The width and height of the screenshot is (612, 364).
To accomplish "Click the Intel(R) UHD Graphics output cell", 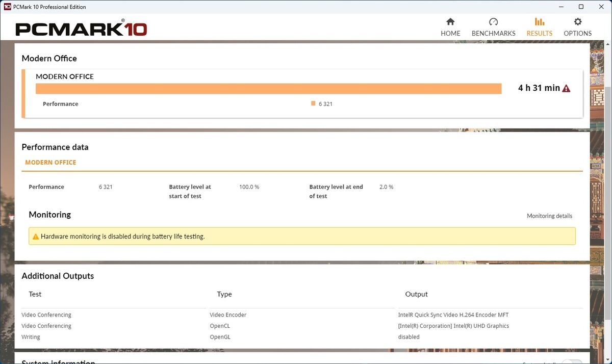I will click(x=453, y=326).
